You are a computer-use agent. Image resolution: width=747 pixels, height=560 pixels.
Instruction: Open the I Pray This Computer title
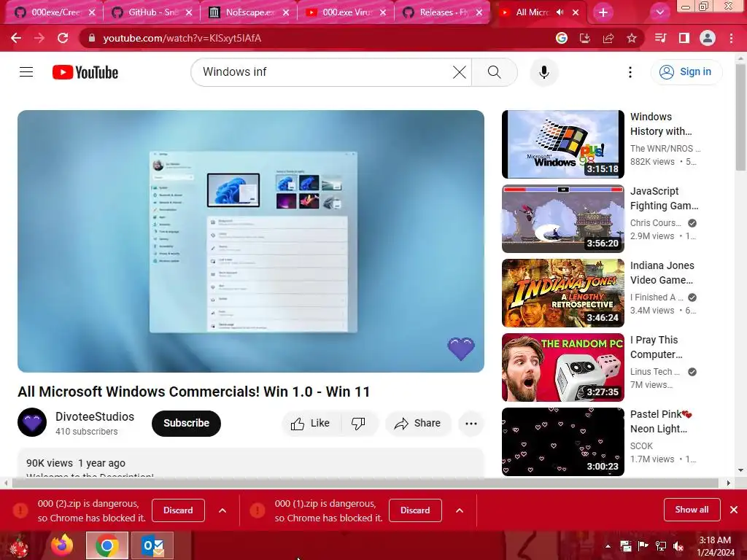click(x=657, y=347)
